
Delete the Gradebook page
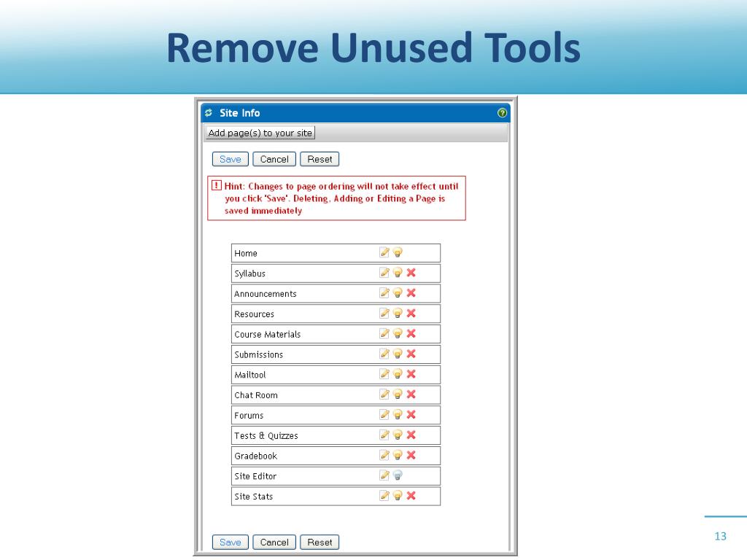point(411,455)
